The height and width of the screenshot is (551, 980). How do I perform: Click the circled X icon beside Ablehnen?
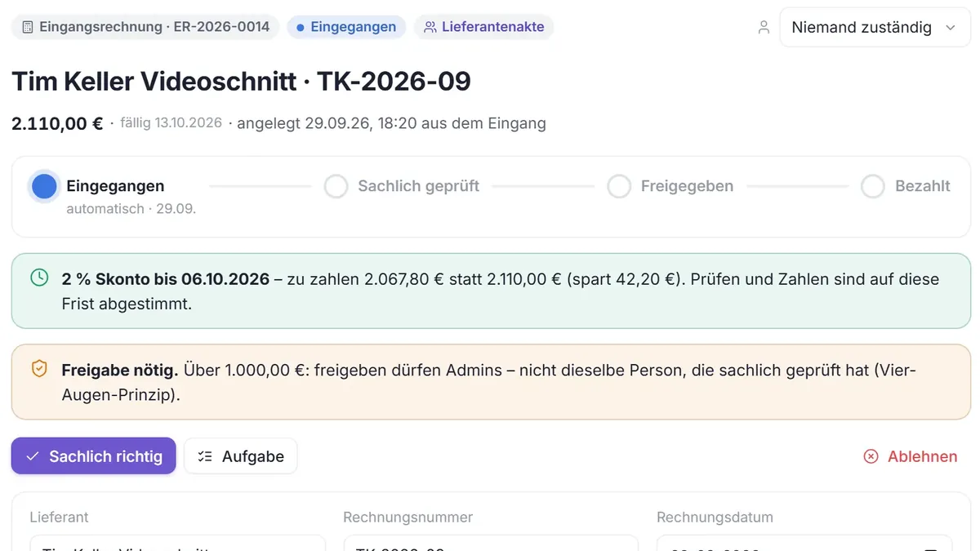tap(871, 456)
